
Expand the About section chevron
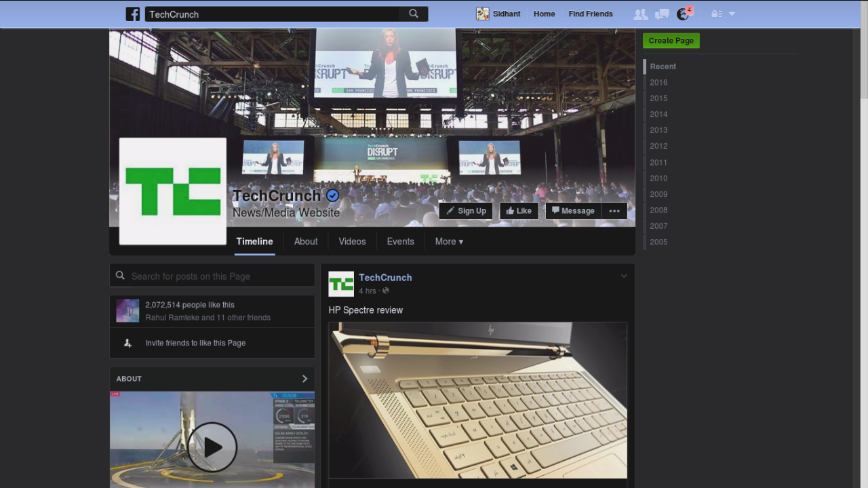coord(304,379)
